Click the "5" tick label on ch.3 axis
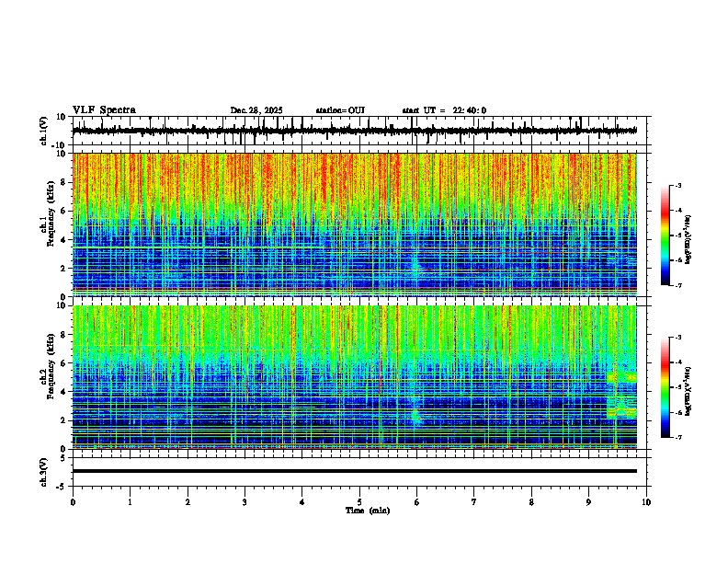 (x=63, y=458)
